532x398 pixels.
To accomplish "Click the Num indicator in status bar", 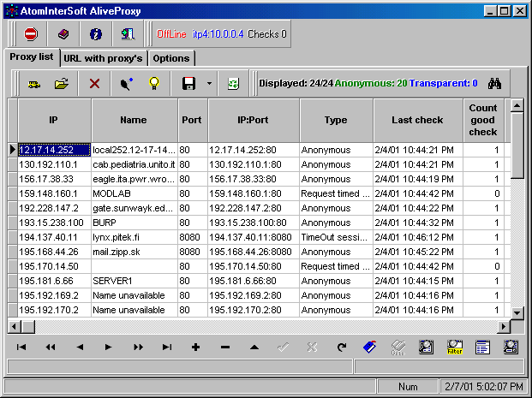I will (408, 387).
